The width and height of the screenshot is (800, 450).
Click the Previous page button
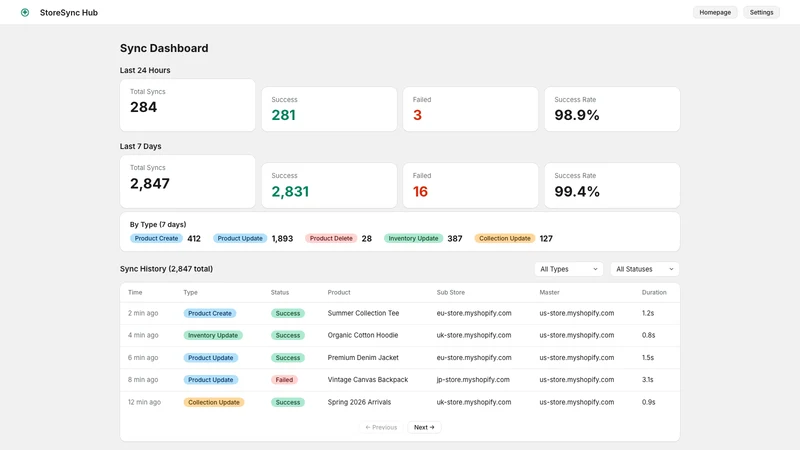381,427
